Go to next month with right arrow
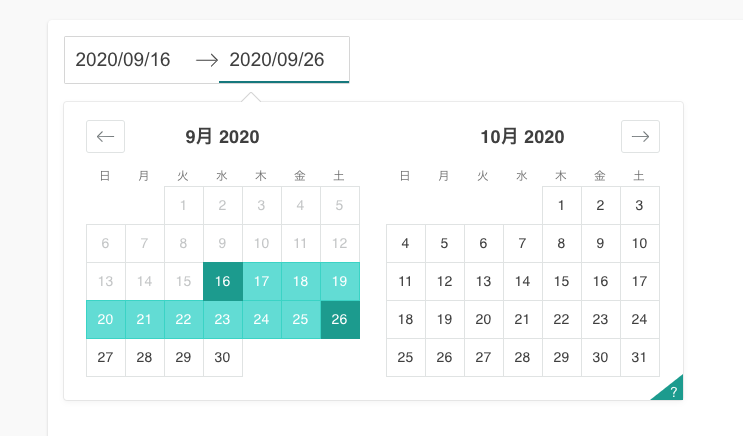The width and height of the screenshot is (743, 436). (x=640, y=136)
